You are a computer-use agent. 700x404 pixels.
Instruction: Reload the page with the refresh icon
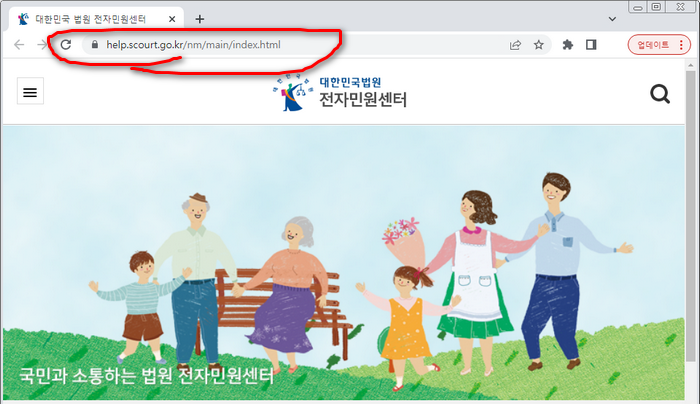(x=66, y=45)
